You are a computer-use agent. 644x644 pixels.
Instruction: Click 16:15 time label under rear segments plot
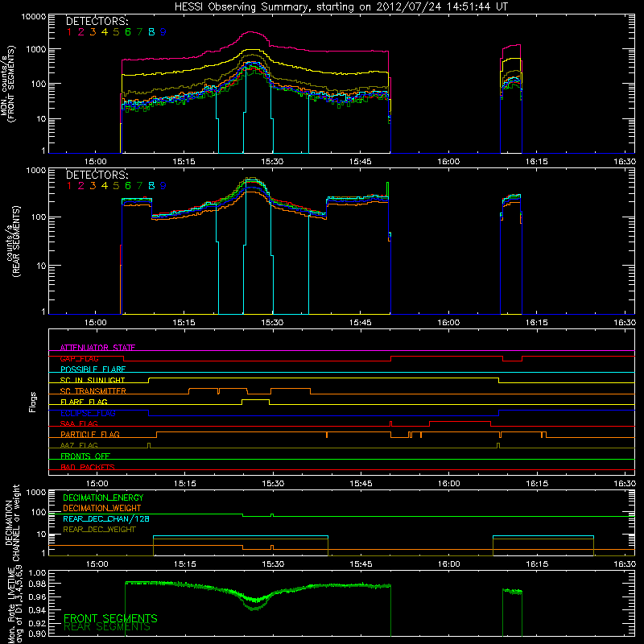[537, 323]
